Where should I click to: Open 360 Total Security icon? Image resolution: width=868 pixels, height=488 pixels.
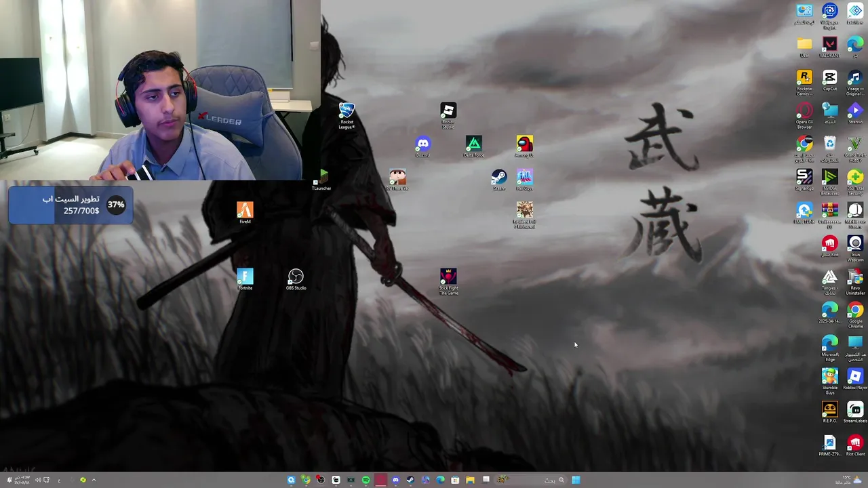pos(855,182)
